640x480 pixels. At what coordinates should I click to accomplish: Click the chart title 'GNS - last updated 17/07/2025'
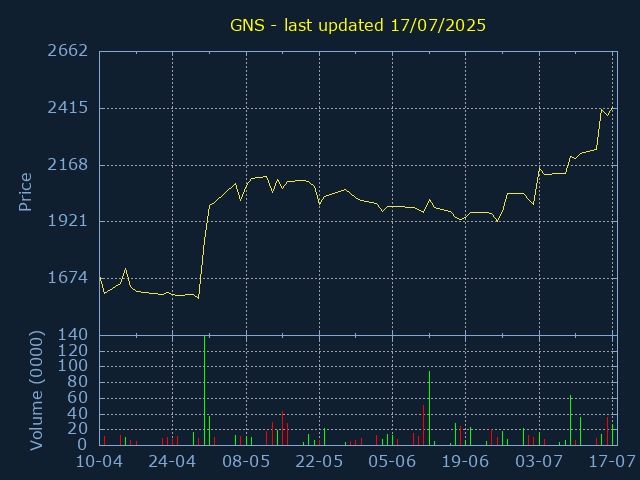(x=358, y=25)
